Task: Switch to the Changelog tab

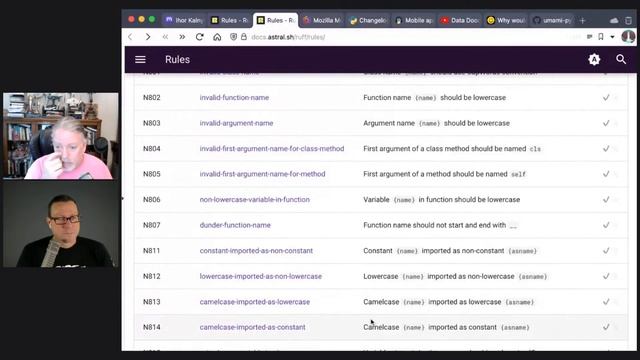Action: click(x=369, y=20)
